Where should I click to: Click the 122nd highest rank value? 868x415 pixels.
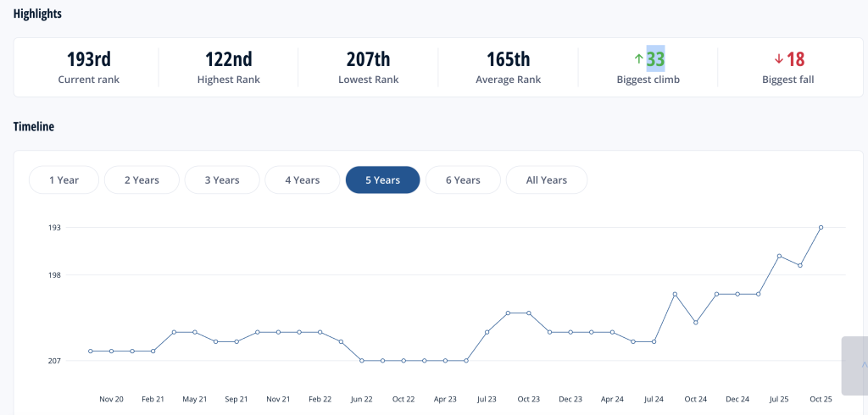pos(229,58)
